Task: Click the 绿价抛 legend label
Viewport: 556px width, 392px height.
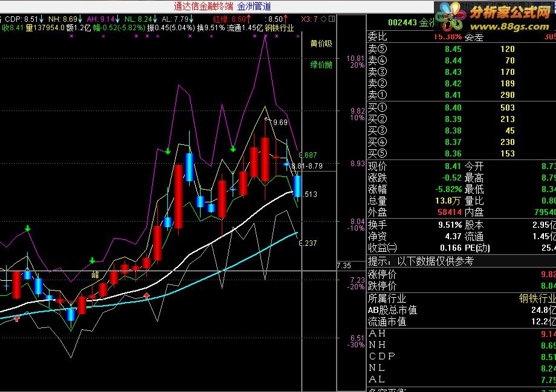Action: pyautogui.click(x=322, y=65)
